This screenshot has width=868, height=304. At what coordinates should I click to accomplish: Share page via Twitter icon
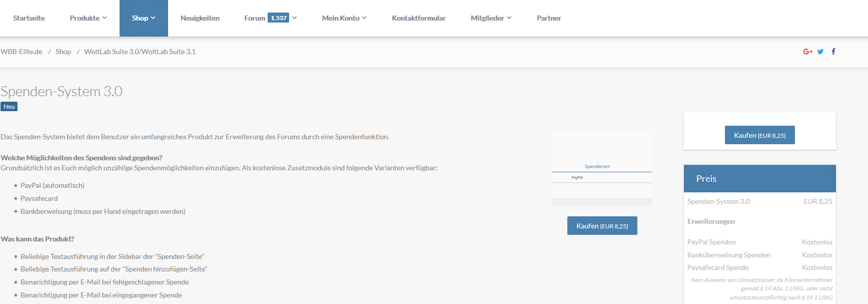820,52
